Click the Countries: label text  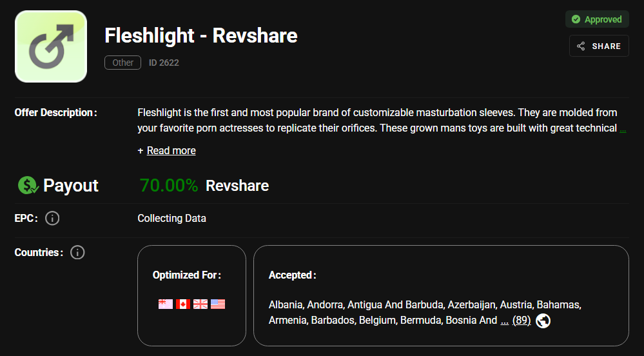(39, 252)
